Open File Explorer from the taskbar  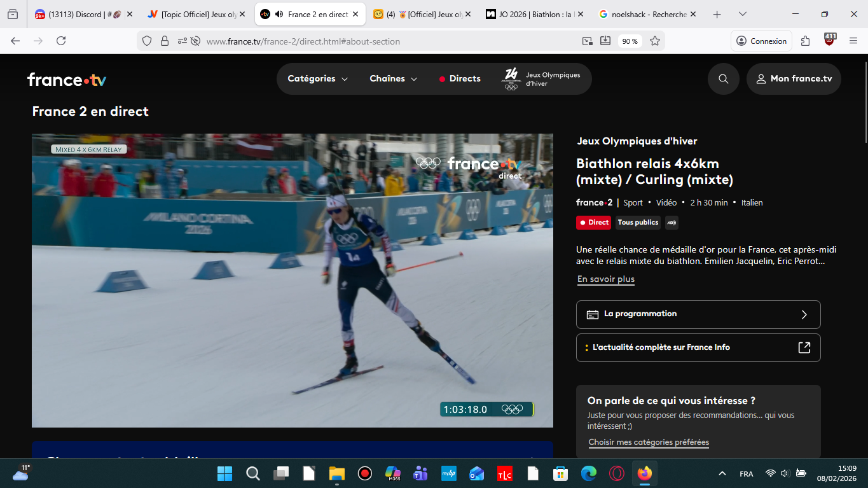(x=336, y=473)
